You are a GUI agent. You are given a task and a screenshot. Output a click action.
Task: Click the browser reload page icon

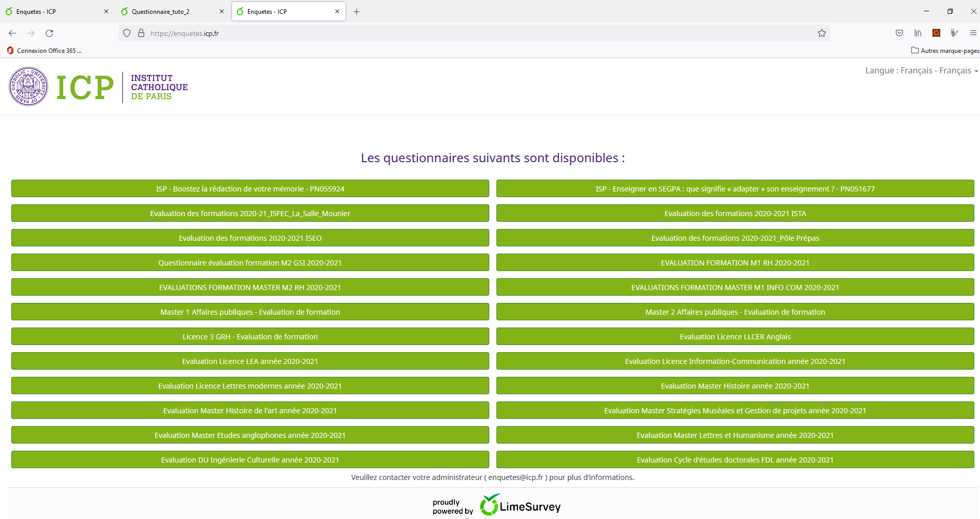click(x=49, y=33)
